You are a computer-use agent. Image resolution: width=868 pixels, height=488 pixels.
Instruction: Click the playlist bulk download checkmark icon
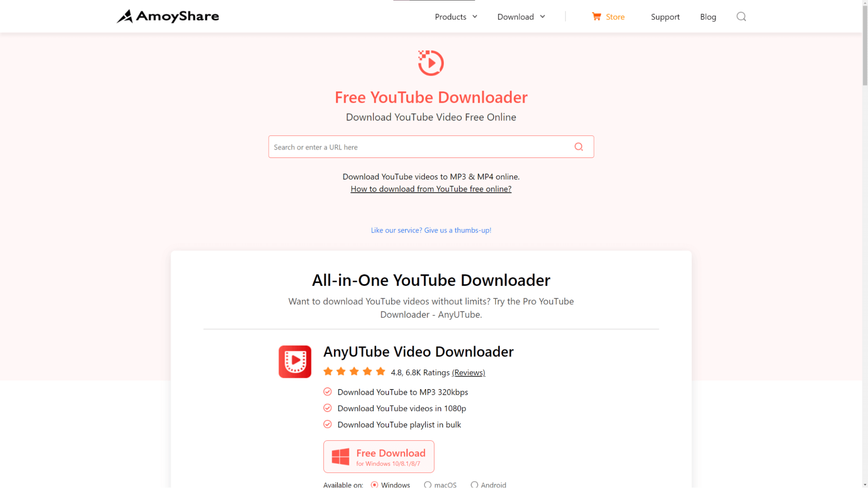[x=327, y=424]
